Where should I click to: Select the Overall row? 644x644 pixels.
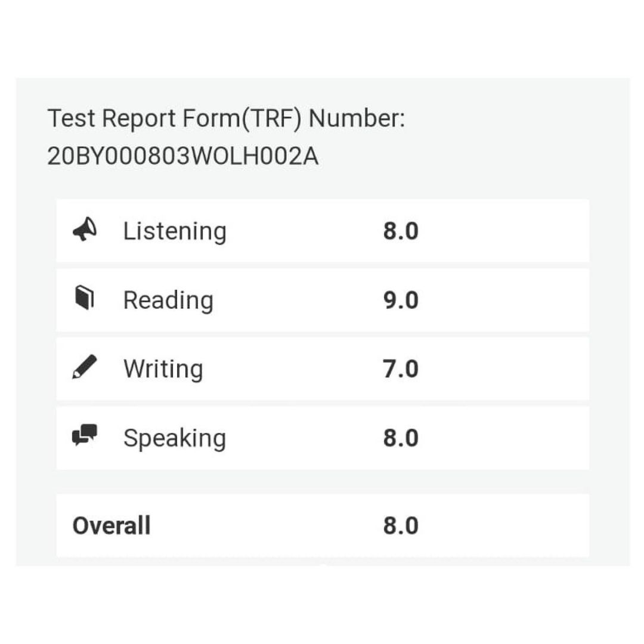coord(322,525)
